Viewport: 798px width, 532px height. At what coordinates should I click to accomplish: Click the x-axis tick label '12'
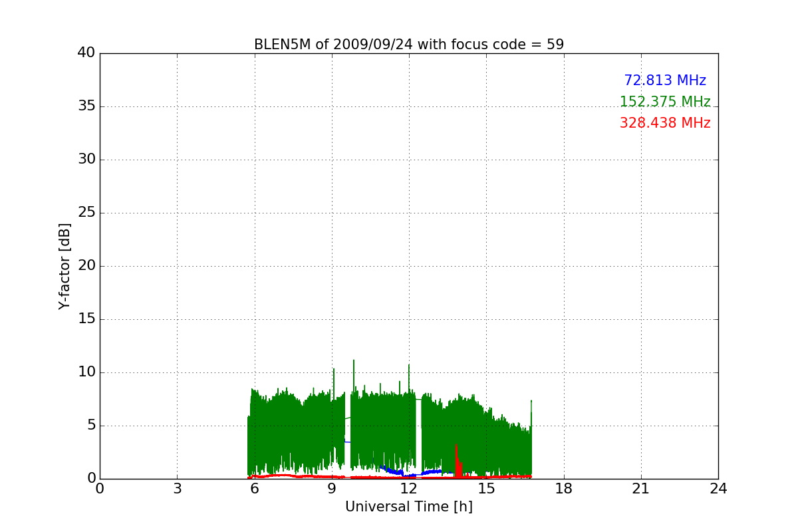pyautogui.click(x=409, y=489)
